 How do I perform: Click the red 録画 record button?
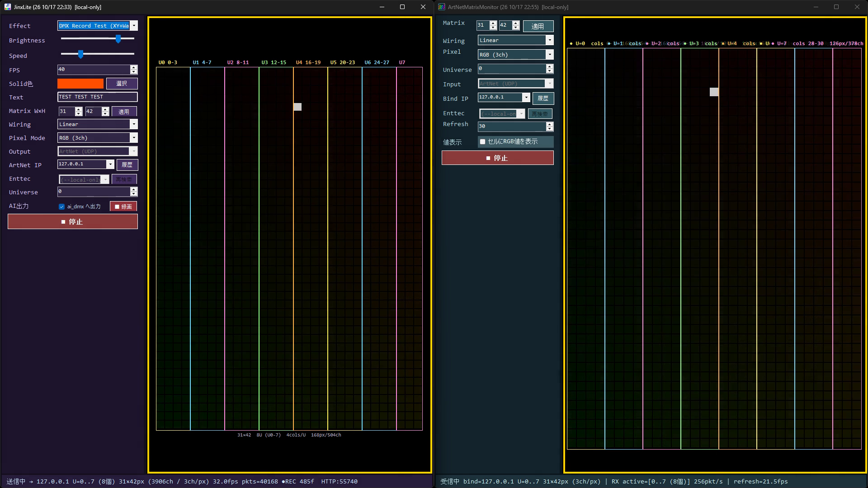pyautogui.click(x=123, y=206)
